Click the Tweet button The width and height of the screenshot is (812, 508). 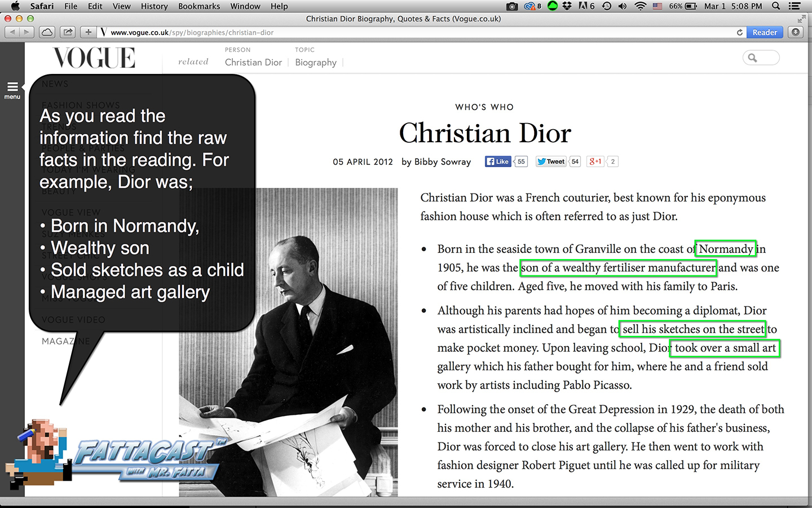tap(551, 161)
